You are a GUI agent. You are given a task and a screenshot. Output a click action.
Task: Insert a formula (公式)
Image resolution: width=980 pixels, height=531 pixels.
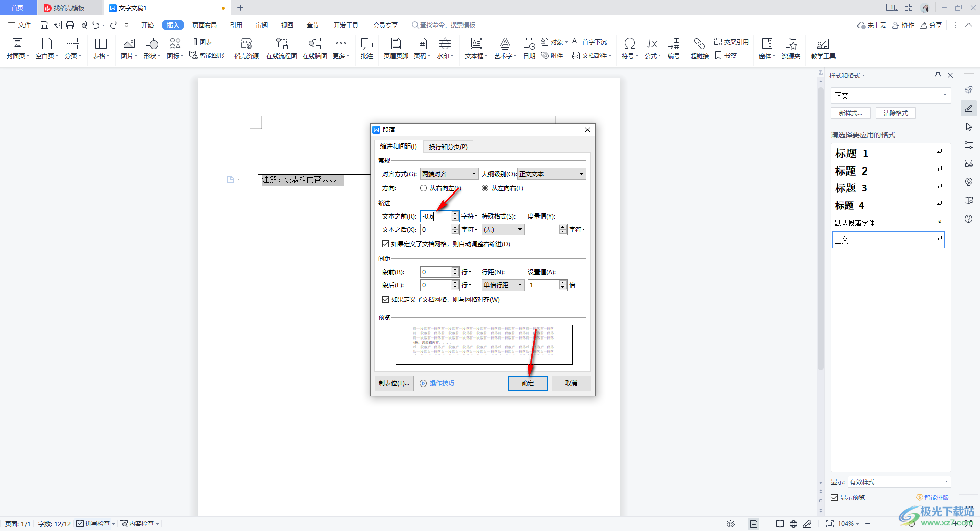[x=652, y=49]
